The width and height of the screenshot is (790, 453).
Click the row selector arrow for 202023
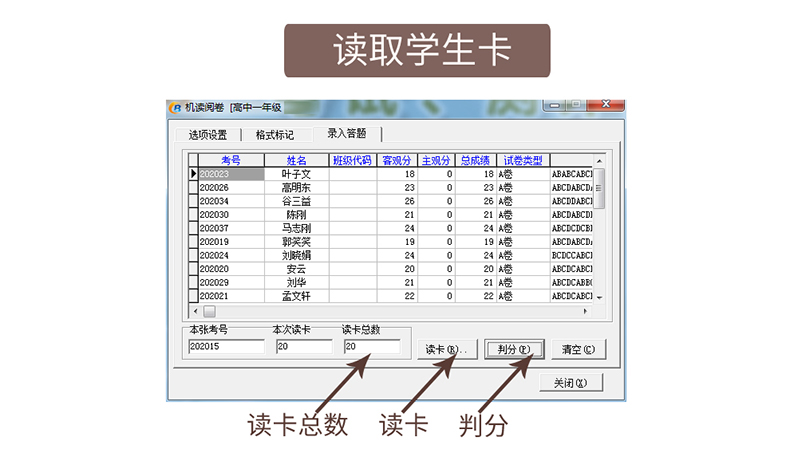click(193, 174)
